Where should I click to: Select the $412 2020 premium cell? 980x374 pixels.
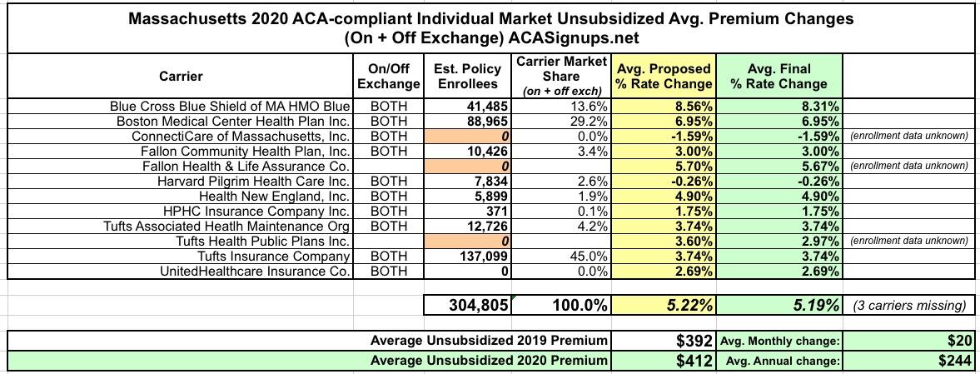click(x=664, y=361)
